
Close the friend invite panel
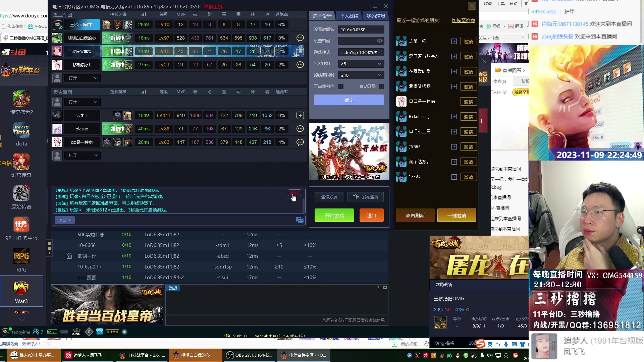pos(472,6)
